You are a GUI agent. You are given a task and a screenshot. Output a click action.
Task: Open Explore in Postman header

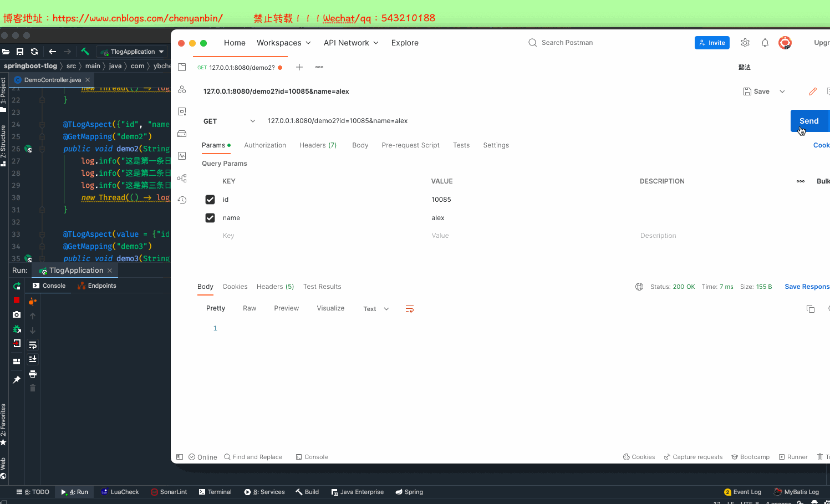click(x=405, y=43)
